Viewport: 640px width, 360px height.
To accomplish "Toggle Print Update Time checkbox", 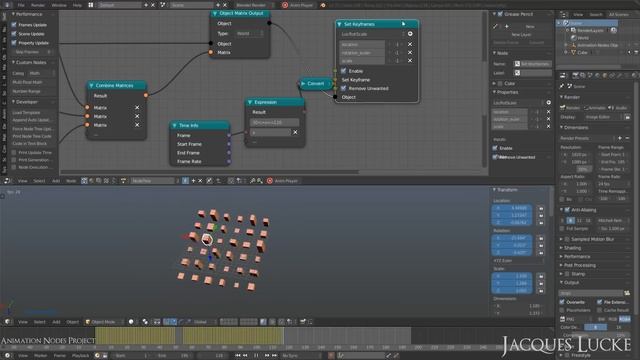I will click(14, 152).
